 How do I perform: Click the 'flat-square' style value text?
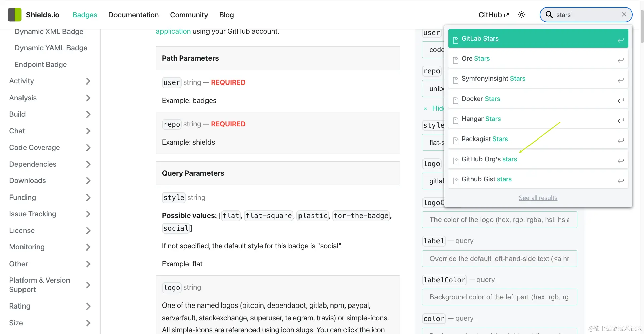pos(269,216)
